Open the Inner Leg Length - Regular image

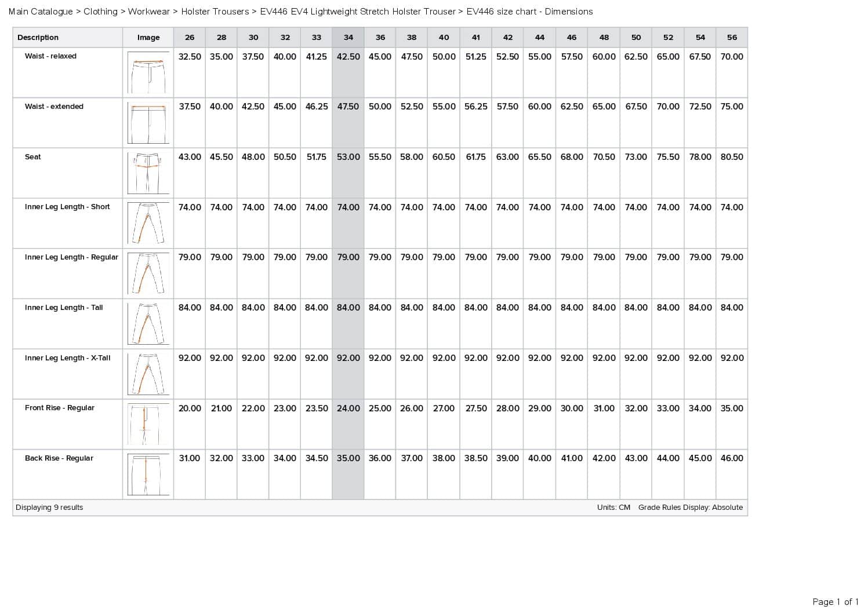(x=148, y=274)
